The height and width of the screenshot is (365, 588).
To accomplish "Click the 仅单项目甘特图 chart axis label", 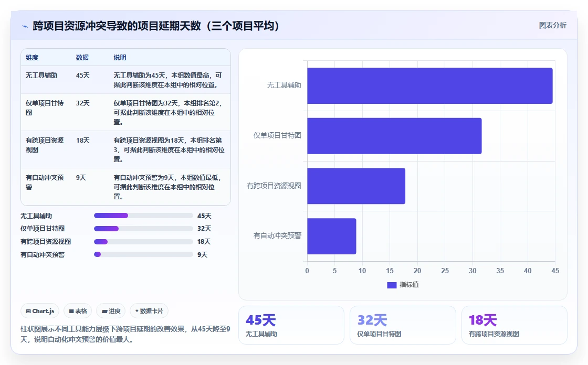I will pos(277,135).
